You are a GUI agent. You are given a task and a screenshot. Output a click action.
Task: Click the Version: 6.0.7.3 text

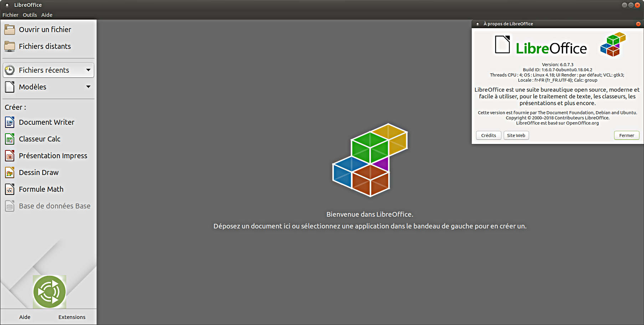point(558,65)
